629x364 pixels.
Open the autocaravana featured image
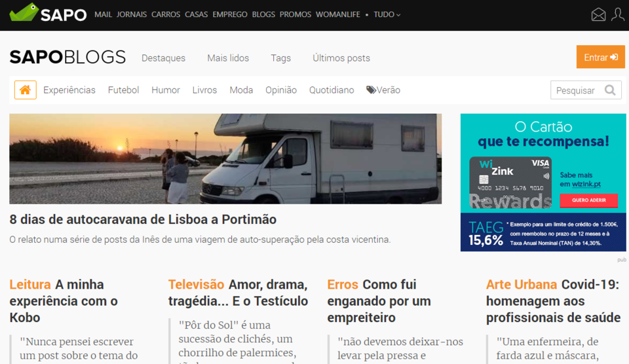tap(225, 158)
